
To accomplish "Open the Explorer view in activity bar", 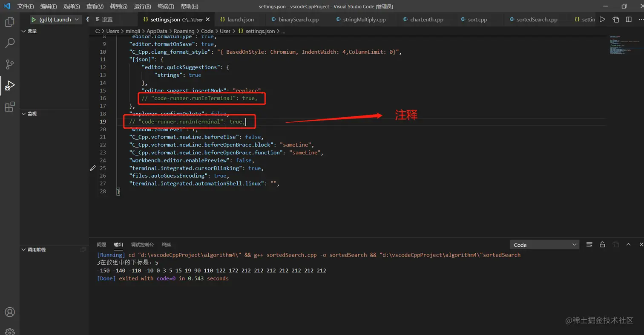I will click(x=9, y=22).
